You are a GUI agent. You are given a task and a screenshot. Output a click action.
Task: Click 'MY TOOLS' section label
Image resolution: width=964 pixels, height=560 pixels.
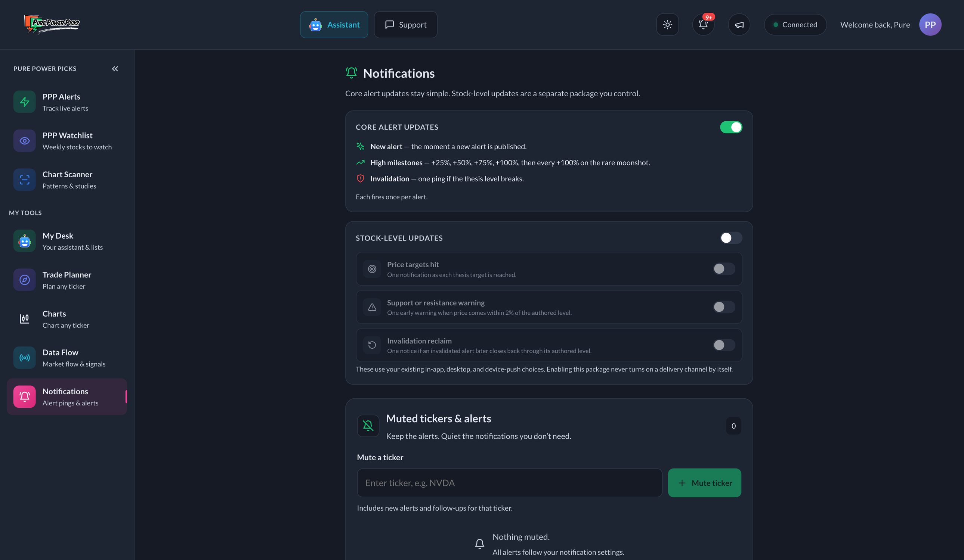tap(25, 212)
